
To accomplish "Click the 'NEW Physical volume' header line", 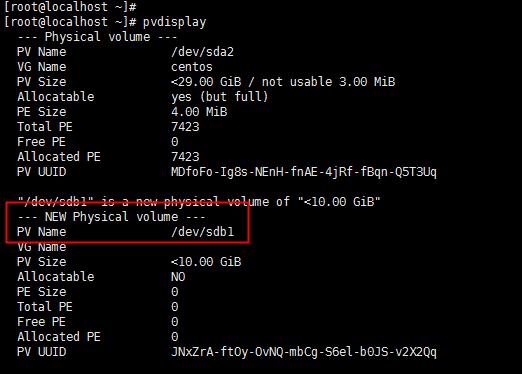I will [111, 217].
